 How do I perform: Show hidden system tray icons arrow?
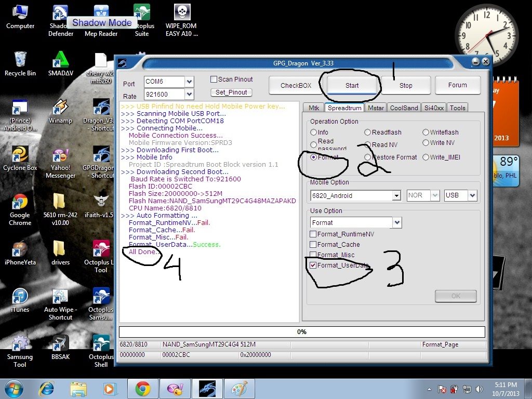(x=430, y=390)
